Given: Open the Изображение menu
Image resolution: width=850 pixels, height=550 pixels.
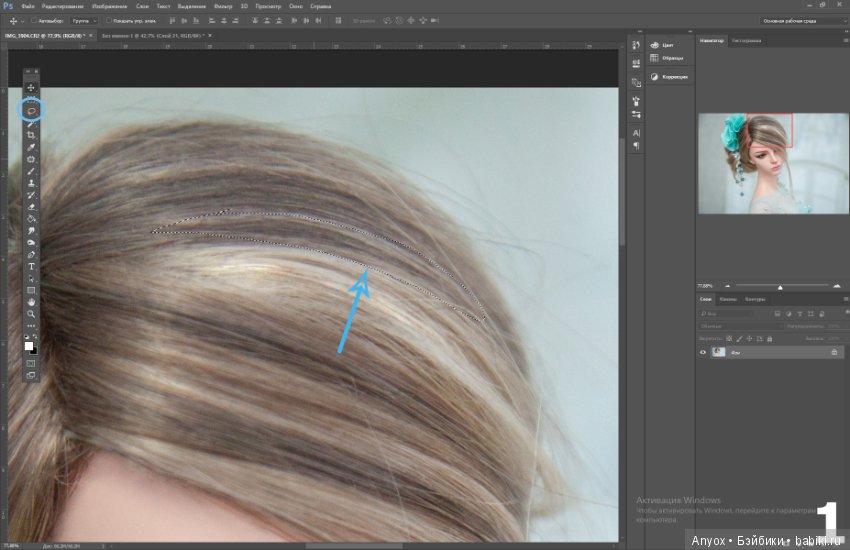Looking at the screenshot, I should (110, 7).
